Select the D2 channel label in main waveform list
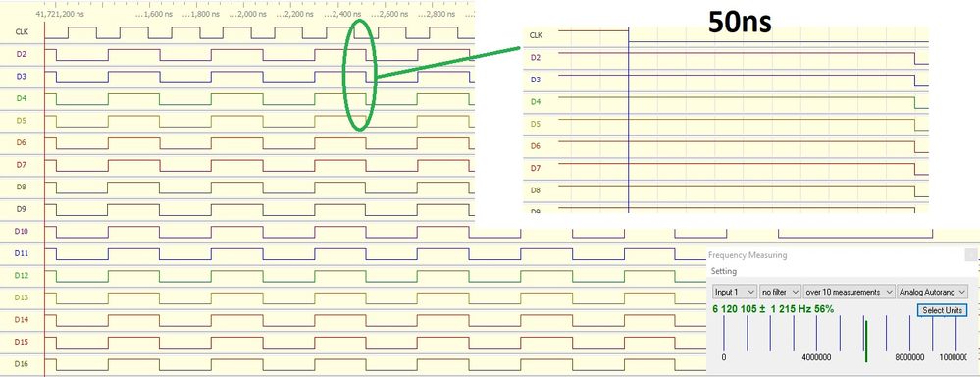 (x=22, y=54)
